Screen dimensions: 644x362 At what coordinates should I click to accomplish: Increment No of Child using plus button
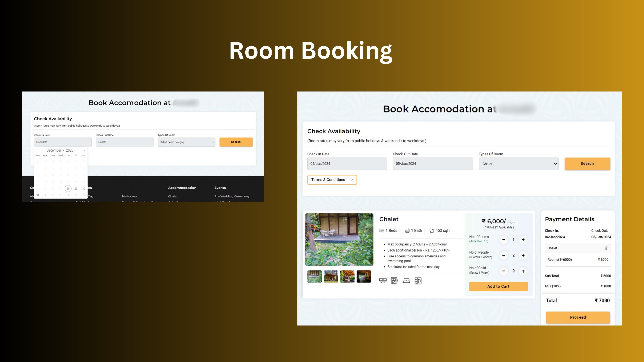[x=523, y=270]
